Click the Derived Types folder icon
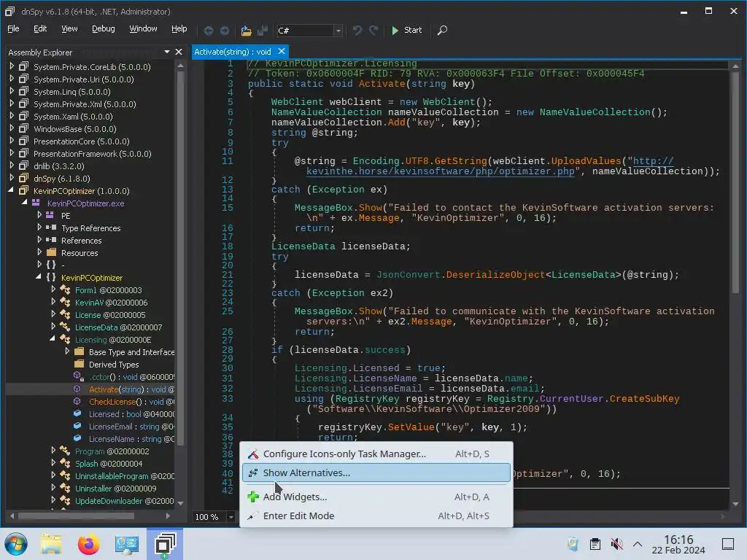747x560 pixels. tap(79, 364)
